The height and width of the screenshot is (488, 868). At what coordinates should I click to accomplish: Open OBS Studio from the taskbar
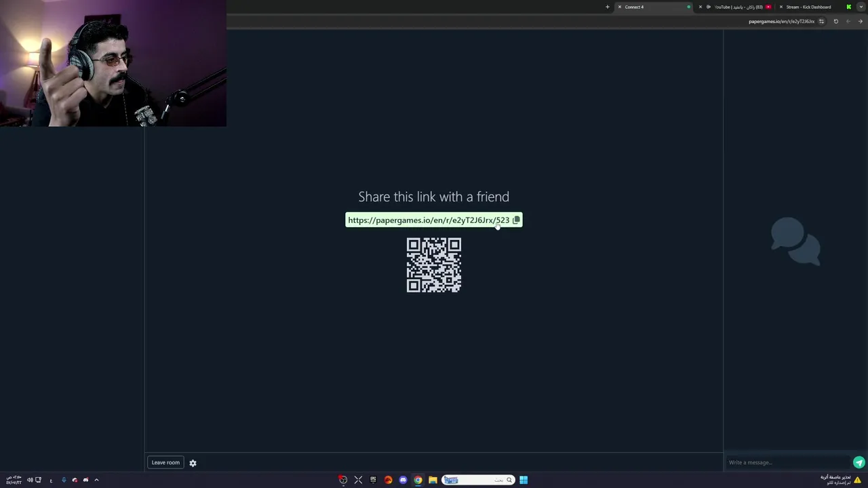click(343, 480)
